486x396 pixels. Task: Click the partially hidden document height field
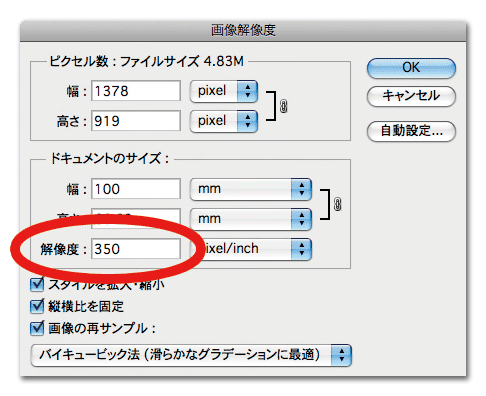pos(136,218)
